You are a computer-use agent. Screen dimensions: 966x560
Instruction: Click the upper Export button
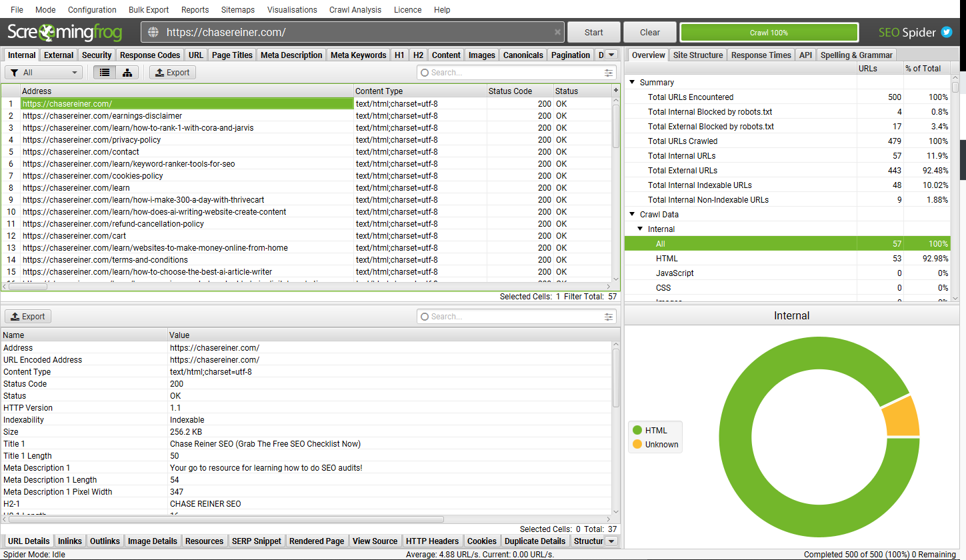point(173,73)
